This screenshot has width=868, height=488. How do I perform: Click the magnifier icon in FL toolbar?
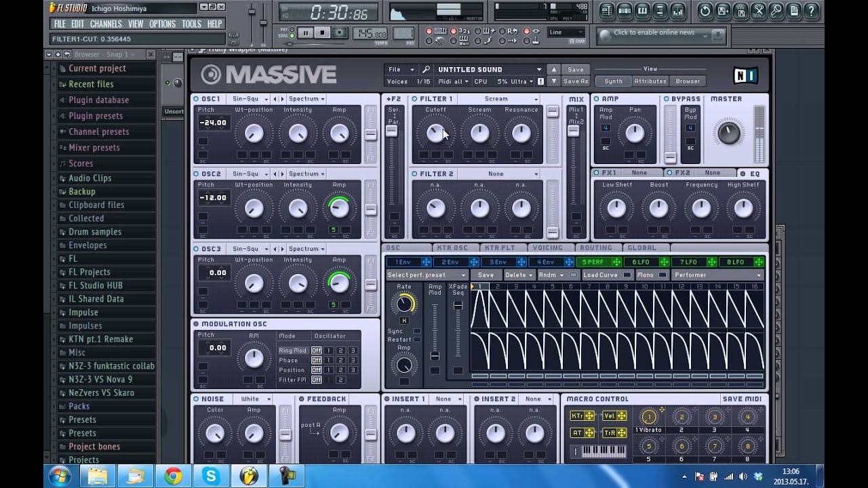click(776, 11)
